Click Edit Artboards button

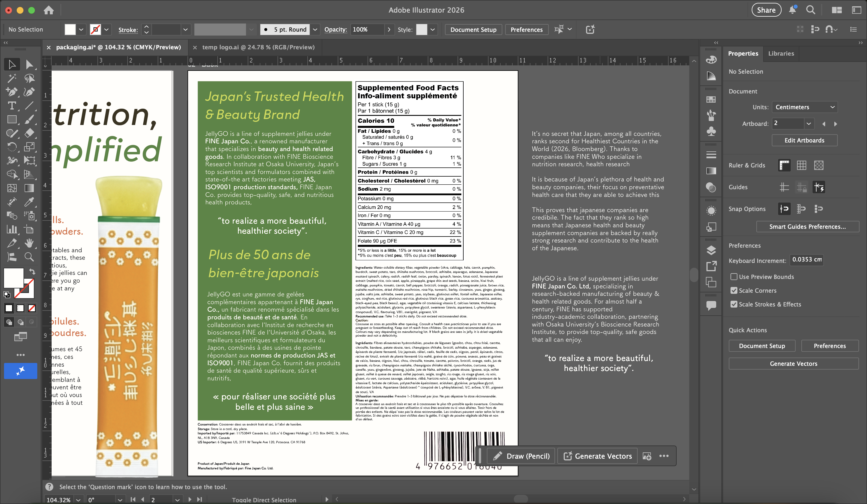804,140
